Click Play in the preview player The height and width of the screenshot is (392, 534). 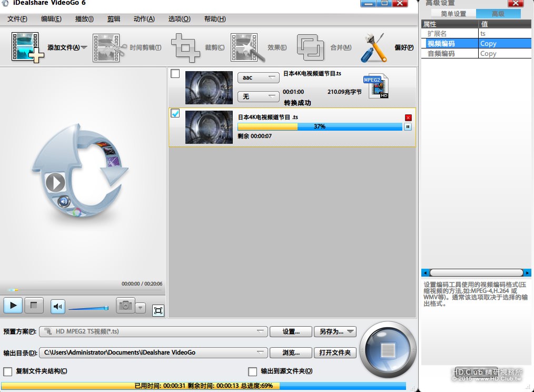point(13,306)
